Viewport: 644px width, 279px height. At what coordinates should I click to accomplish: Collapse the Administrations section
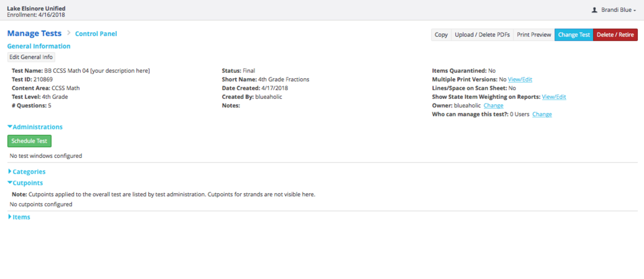35,127
